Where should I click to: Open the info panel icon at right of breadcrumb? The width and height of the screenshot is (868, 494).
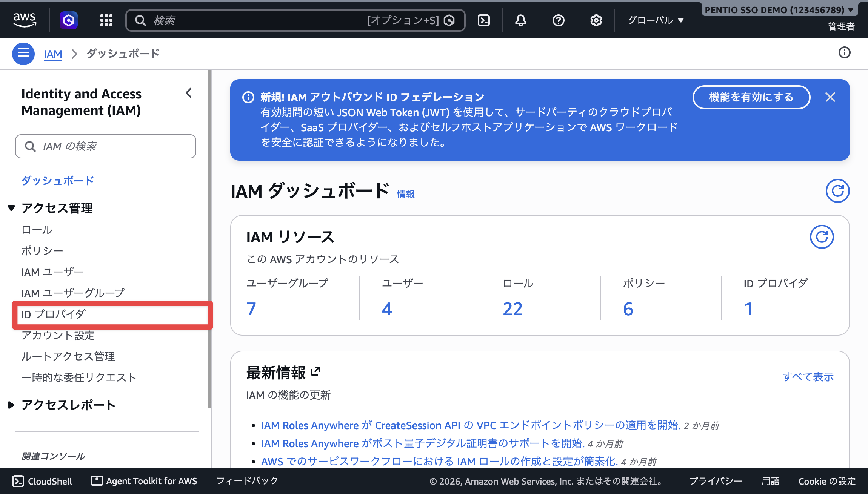(844, 52)
